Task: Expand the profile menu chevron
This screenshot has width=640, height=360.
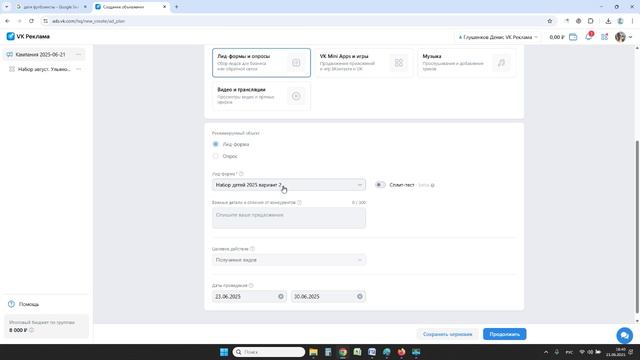Action: [631, 37]
